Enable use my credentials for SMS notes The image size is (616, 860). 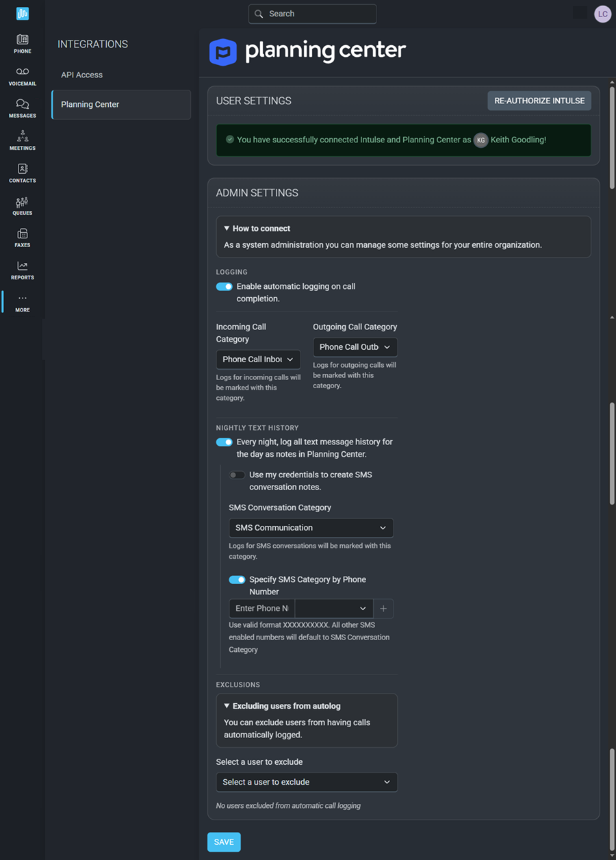coord(237,475)
